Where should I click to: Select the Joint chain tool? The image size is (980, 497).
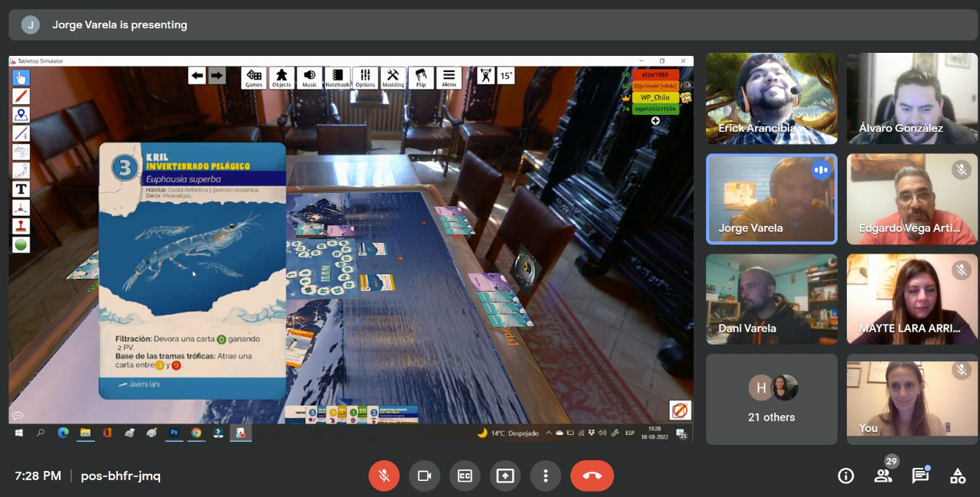(x=21, y=170)
